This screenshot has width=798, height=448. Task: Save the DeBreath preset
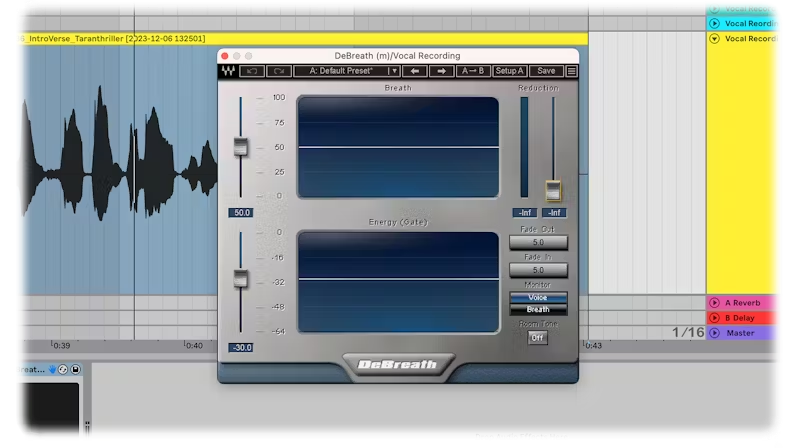pos(546,71)
